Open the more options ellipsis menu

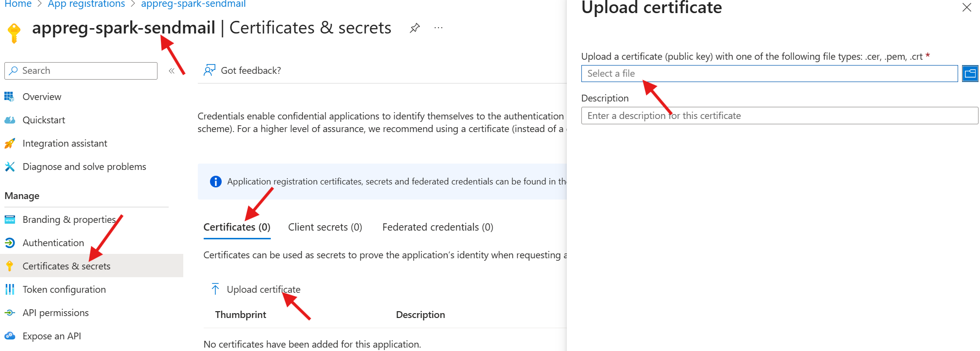tap(438, 28)
